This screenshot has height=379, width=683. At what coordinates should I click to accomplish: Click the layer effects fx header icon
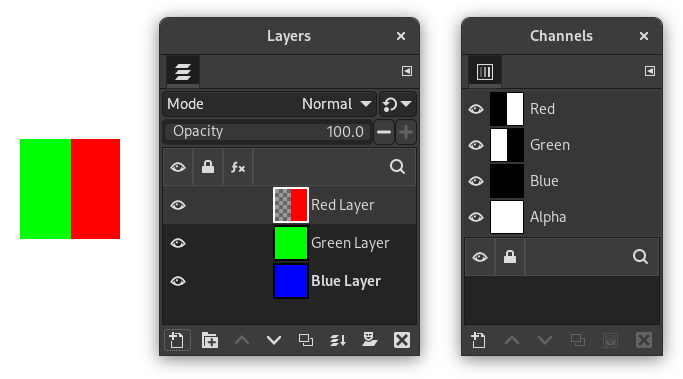[238, 167]
